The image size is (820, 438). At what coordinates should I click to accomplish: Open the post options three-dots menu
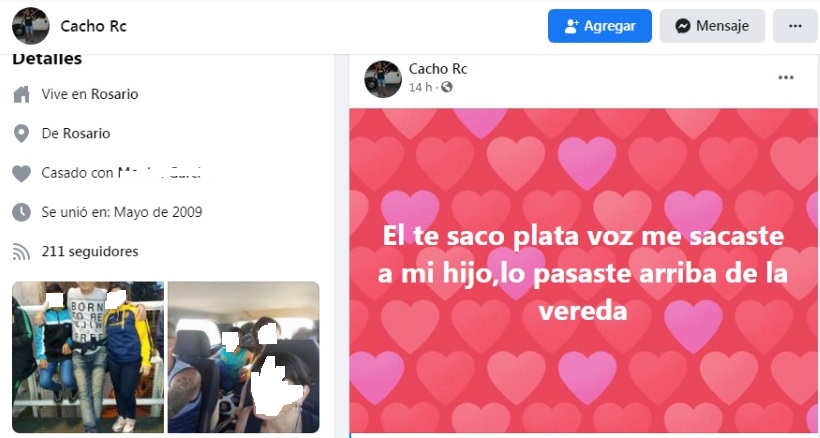tap(786, 77)
